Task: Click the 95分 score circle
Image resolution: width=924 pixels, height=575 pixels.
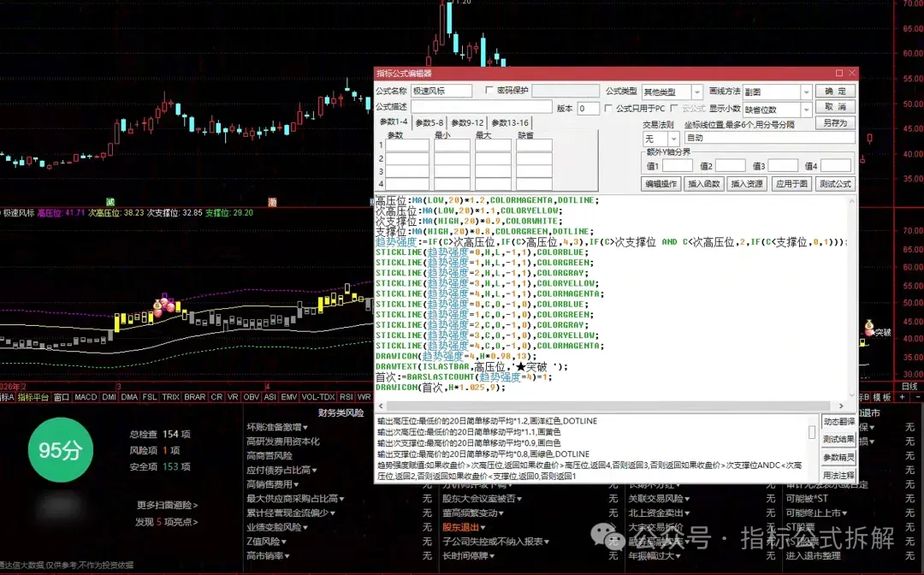Action: coord(61,450)
